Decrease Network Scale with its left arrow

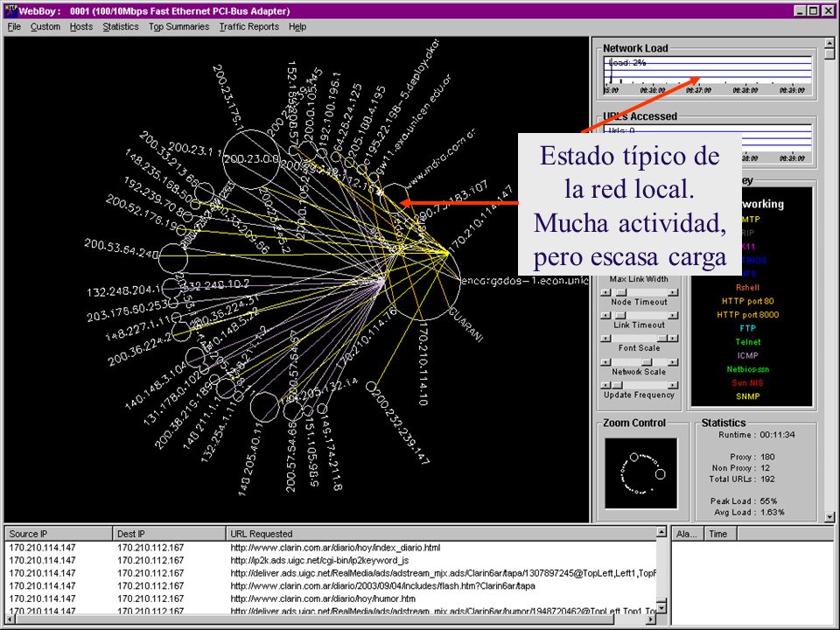click(605, 362)
